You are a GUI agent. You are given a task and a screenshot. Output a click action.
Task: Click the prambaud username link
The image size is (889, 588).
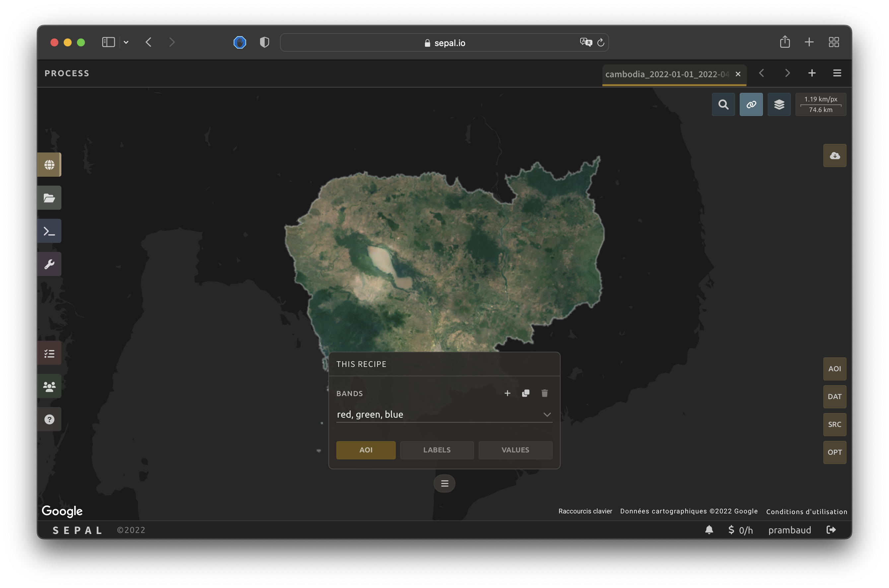(789, 530)
